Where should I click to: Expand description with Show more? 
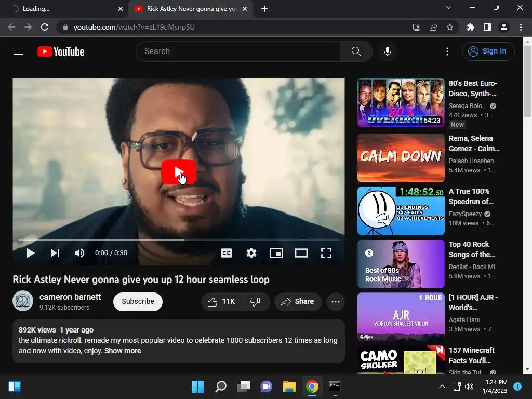coord(123,351)
